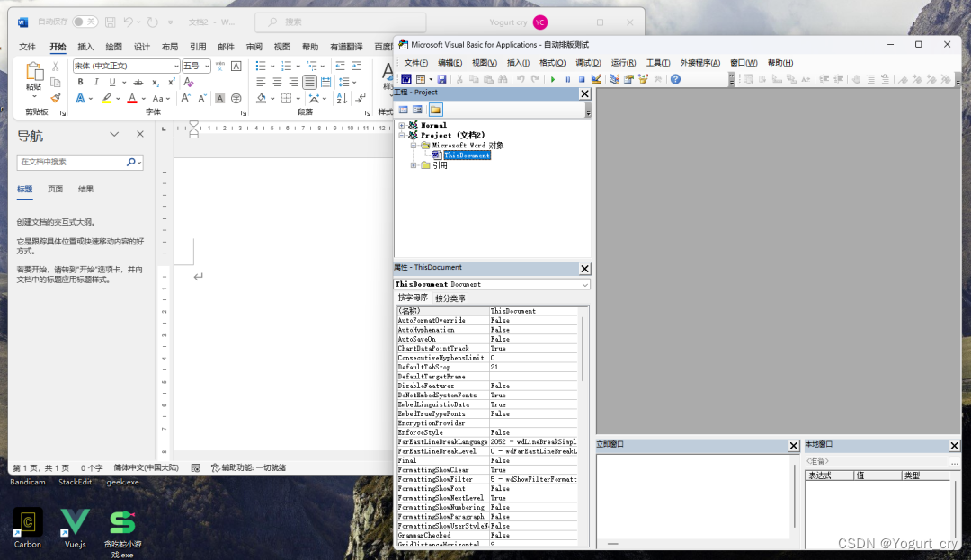This screenshot has width=971, height=560.
Task: Click the Reset (stop) icon in VBA toolbar
Action: pos(582,79)
